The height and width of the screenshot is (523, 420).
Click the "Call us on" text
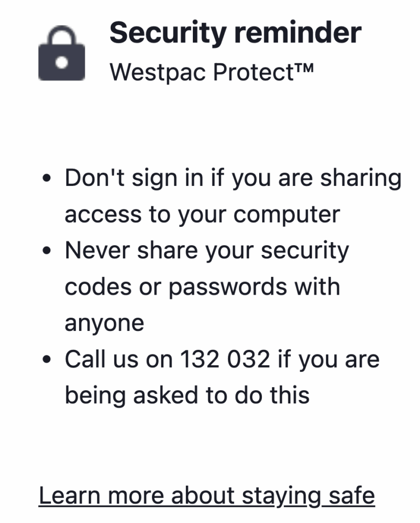tap(120, 359)
